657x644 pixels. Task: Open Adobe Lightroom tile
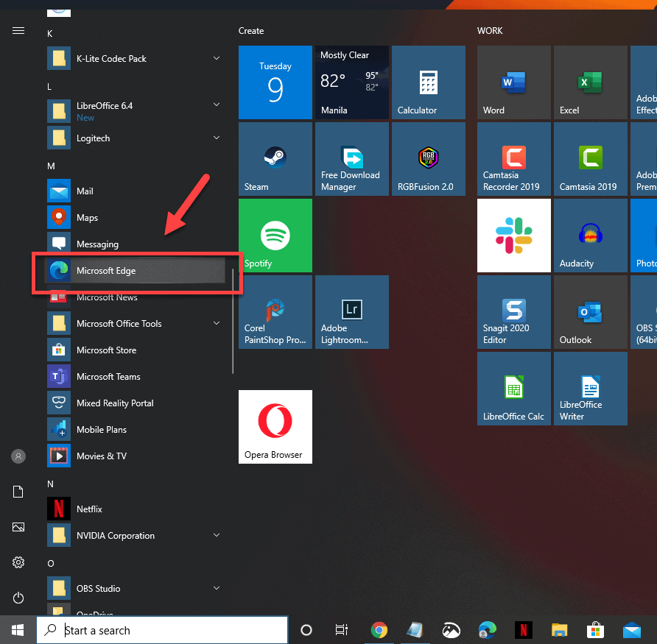[x=352, y=312]
